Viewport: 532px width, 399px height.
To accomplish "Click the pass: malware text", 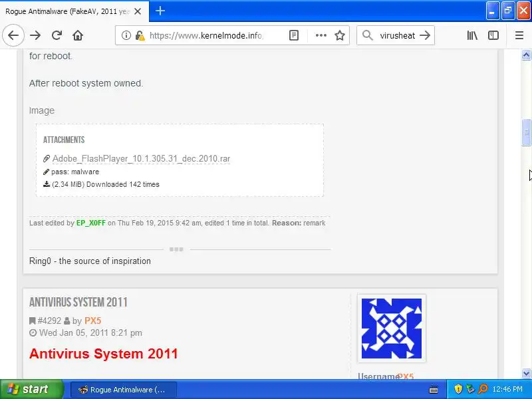I will point(75,172).
